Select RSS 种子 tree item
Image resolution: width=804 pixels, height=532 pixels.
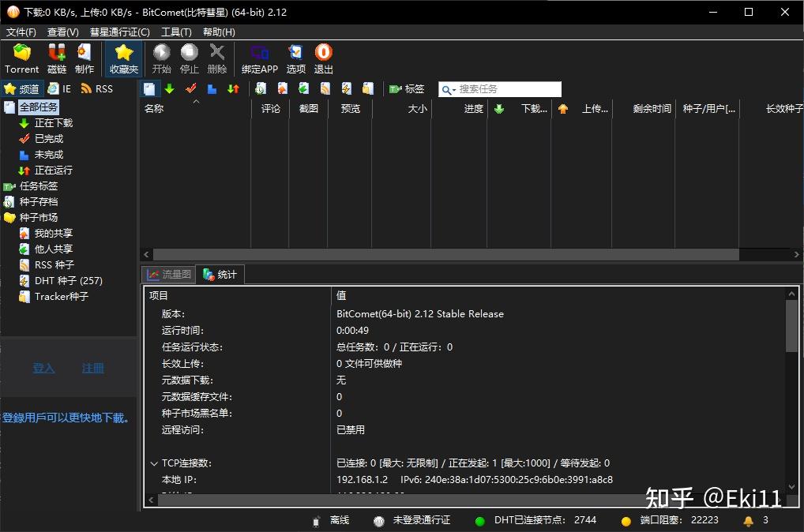click(54, 265)
